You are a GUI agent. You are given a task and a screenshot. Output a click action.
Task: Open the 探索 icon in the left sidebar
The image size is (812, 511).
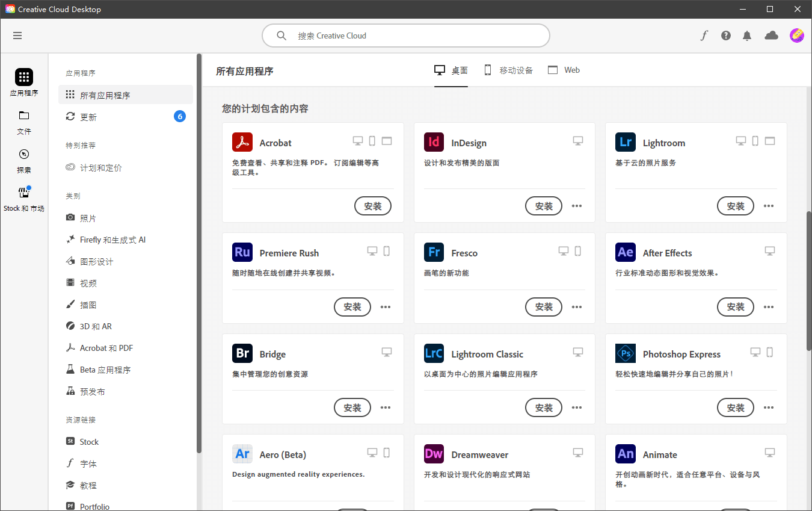click(x=23, y=160)
